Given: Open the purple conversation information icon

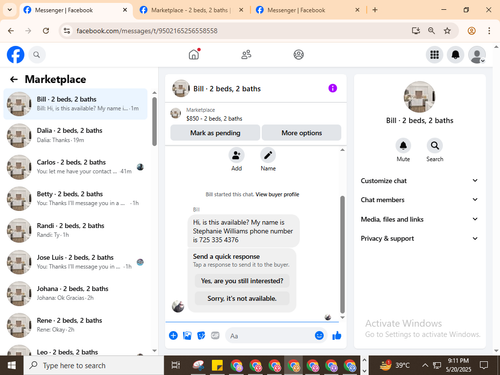Looking at the screenshot, I should 332,88.
